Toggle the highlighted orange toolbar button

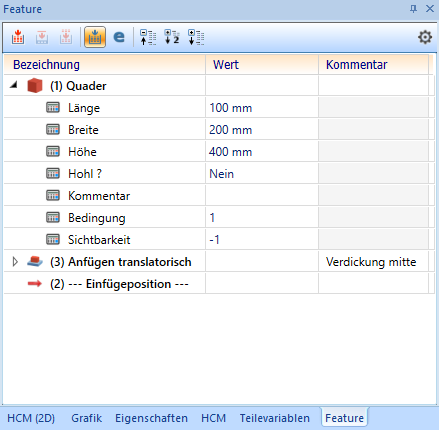[x=95, y=37]
